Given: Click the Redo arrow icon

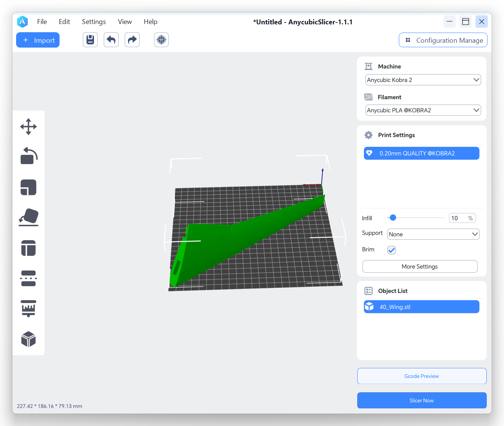Looking at the screenshot, I should (132, 40).
